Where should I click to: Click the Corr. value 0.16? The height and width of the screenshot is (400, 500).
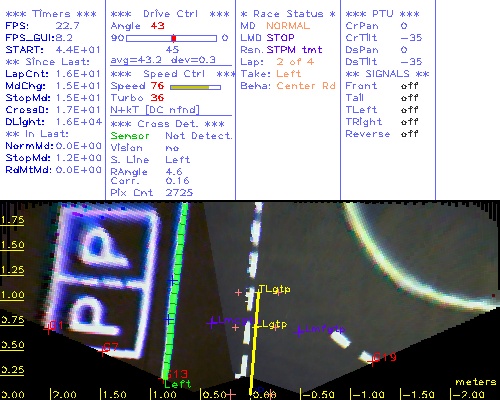coord(177,181)
